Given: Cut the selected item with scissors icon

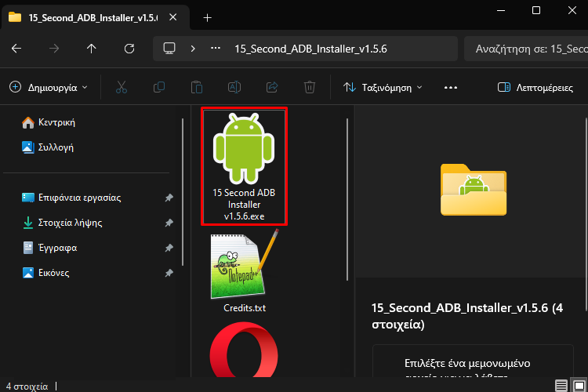Looking at the screenshot, I should point(122,87).
